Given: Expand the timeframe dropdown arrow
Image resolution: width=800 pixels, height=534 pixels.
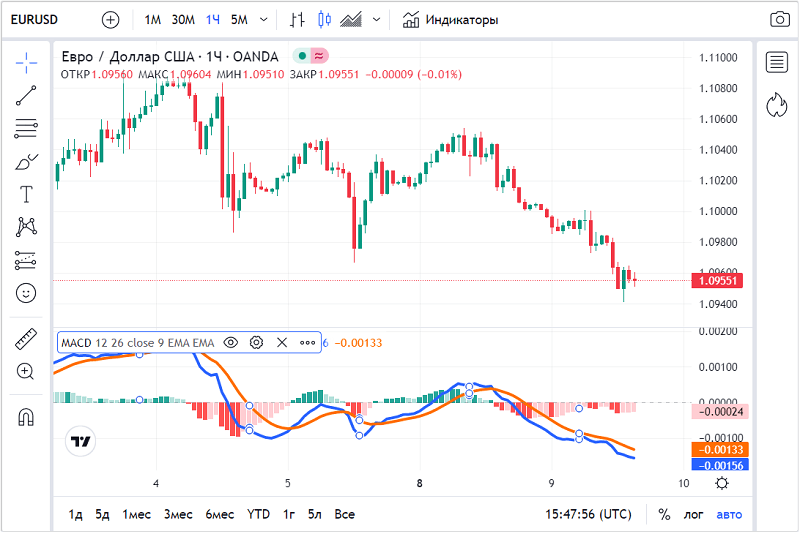Looking at the screenshot, I should click(264, 20).
